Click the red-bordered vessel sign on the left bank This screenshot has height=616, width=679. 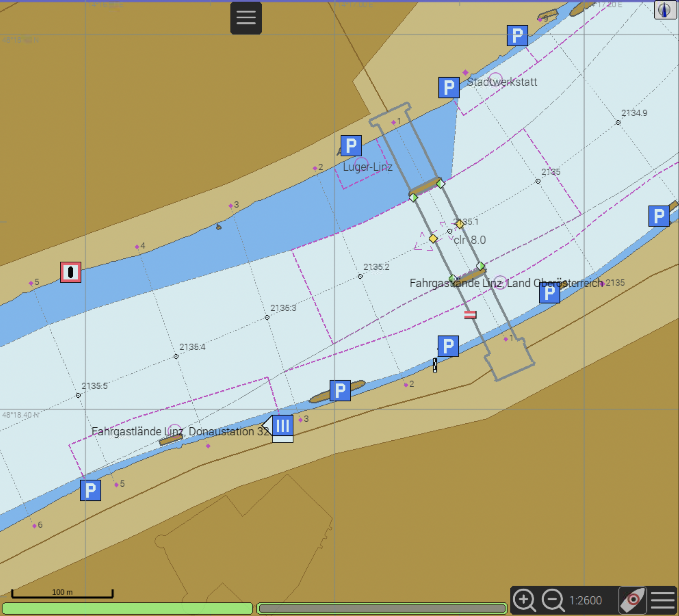pyautogui.click(x=71, y=272)
